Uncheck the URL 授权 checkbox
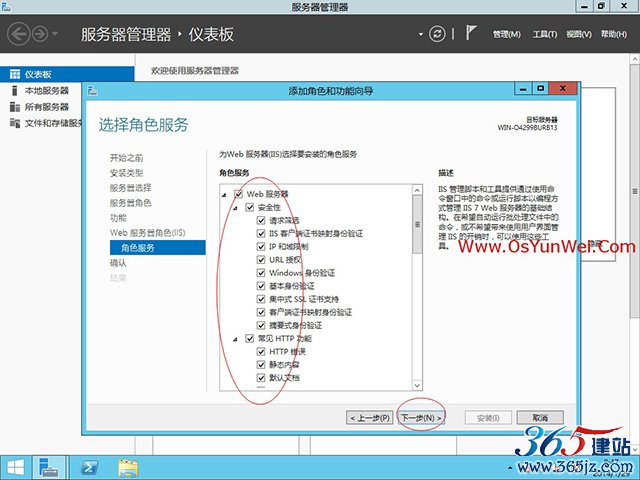Viewport: 640px width, 480px height. 261,260
